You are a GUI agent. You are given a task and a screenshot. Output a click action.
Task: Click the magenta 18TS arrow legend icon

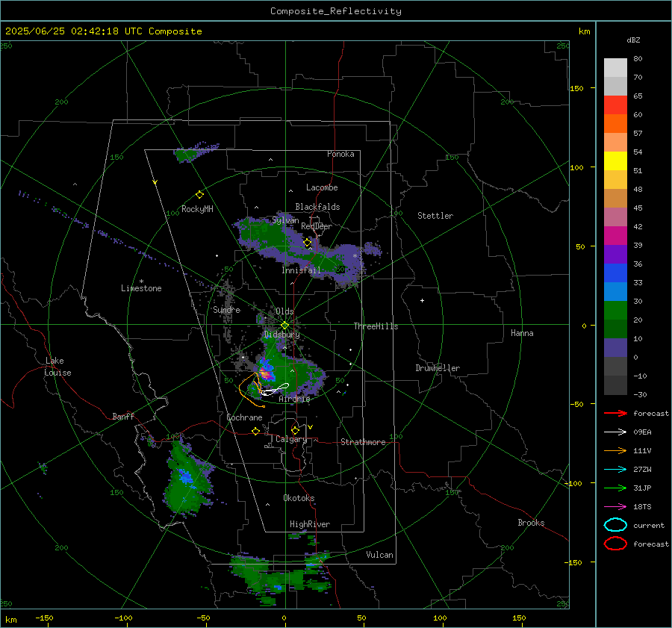point(615,506)
